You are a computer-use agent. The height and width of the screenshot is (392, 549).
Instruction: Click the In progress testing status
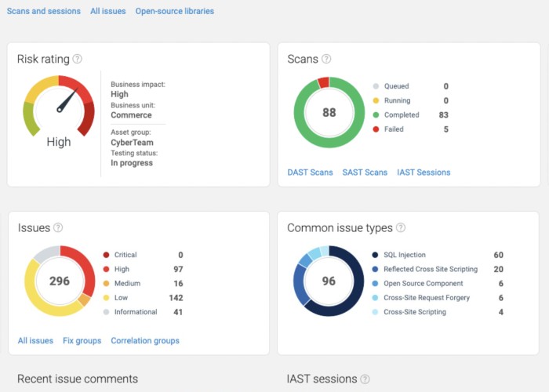pyautogui.click(x=132, y=163)
